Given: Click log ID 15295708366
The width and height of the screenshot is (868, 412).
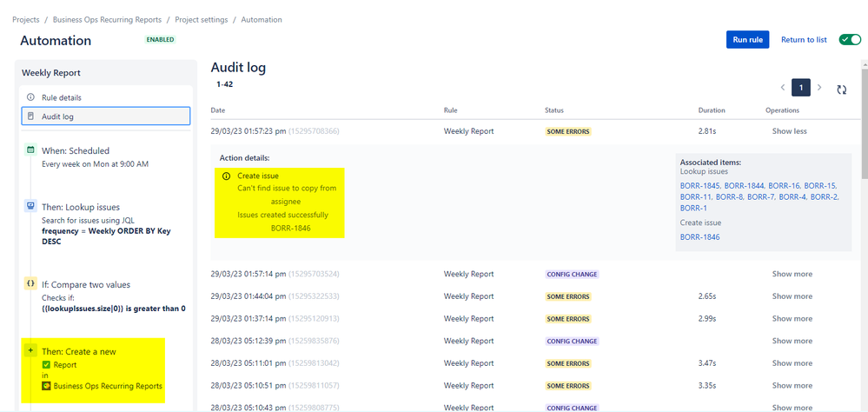Looking at the screenshot, I should pos(314,131).
